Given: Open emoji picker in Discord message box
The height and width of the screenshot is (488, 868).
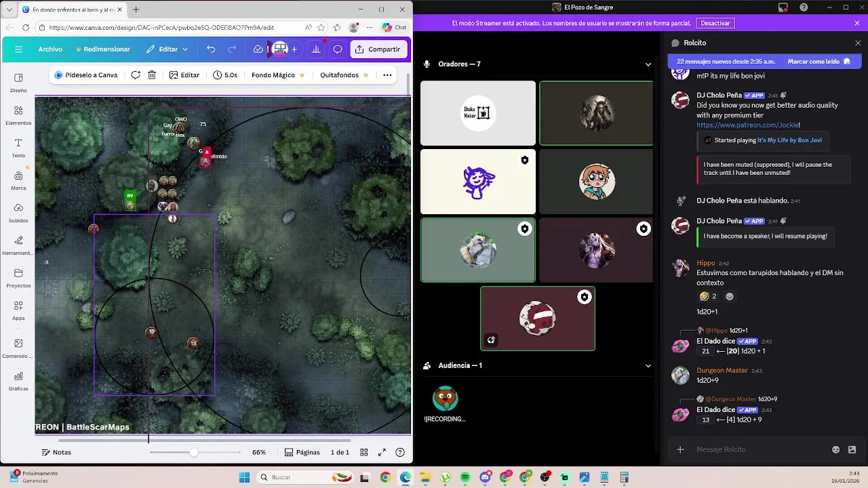Looking at the screenshot, I should click(x=835, y=449).
